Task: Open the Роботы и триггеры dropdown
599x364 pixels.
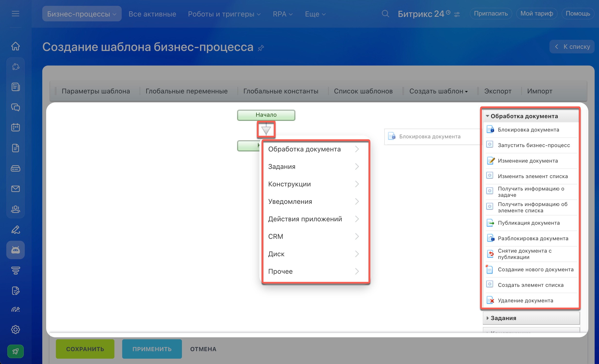Action: point(224,14)
